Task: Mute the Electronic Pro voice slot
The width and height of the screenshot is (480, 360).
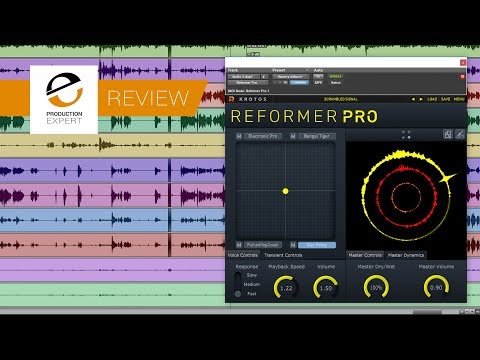Action: [x=239, y=136]
